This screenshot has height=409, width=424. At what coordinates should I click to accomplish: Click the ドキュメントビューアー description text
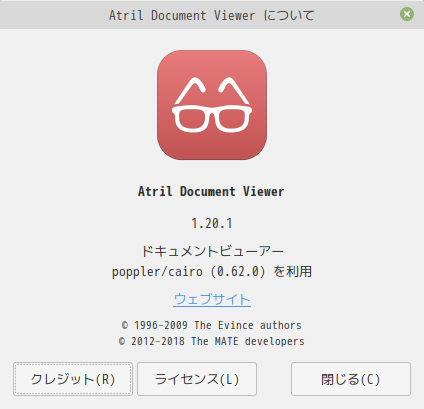[212, 251]
